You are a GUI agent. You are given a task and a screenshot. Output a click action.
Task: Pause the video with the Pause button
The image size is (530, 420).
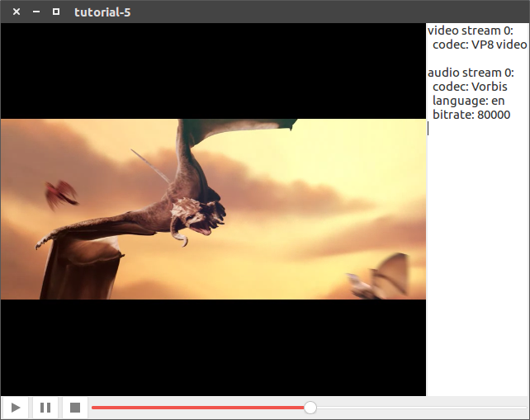45,408
